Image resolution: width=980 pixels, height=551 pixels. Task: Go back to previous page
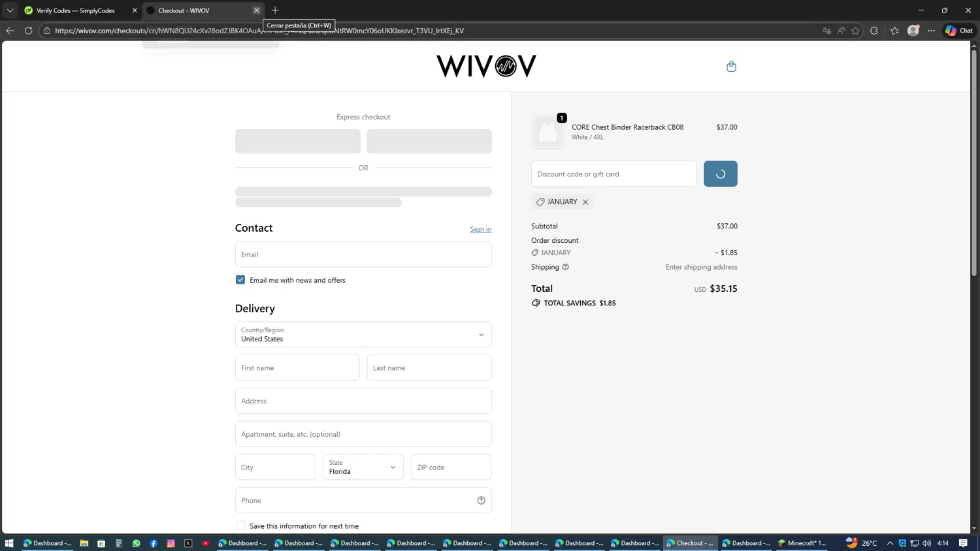click(x=10, y=31)
